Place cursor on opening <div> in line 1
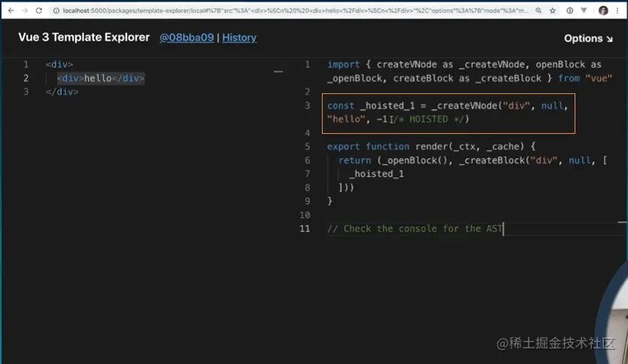The image size is (628, 364). 59,65
